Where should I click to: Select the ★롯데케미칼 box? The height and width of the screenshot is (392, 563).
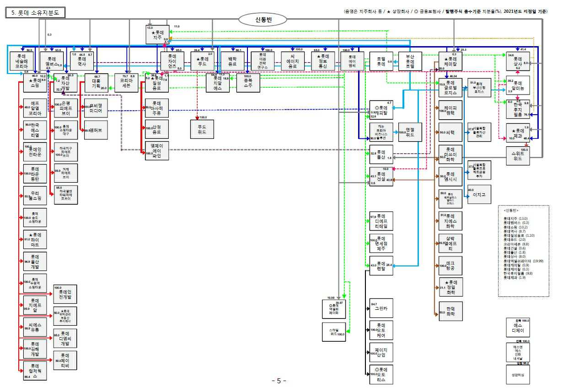(x=450, y=62)
